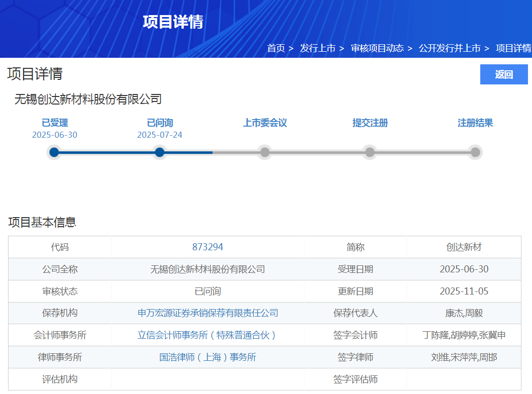This screenshot has height=394, width=532.
Task: Go to 首页 in the breadcrumb
Action: pos(276,48)
